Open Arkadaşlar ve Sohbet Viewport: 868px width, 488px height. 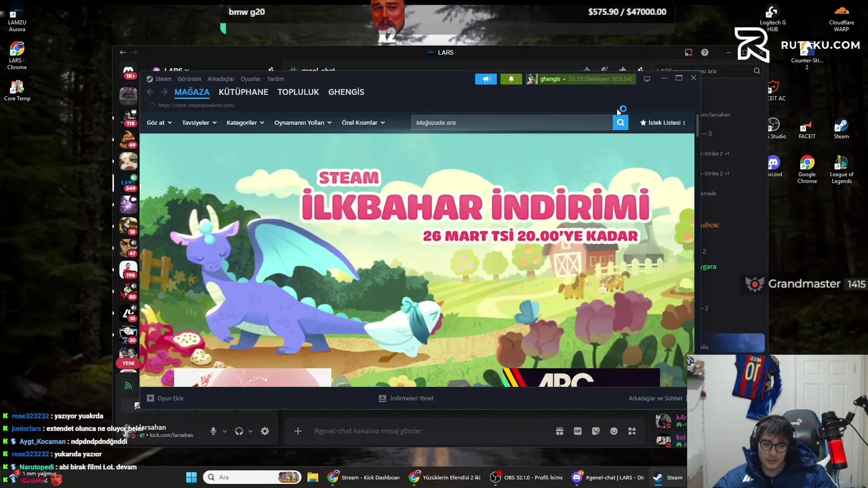click(x=656, y=399)
